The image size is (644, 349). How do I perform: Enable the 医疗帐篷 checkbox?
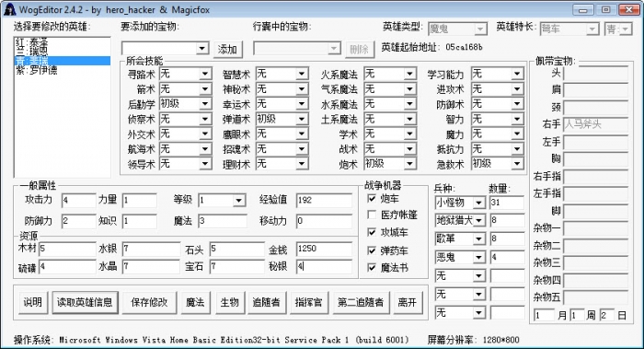point(372,215)
